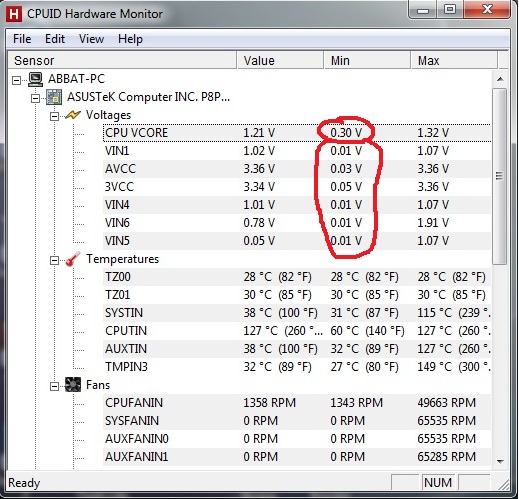Screen dimensions: 519x499
Task: Click the Min column header
Action: coord(367,61)
